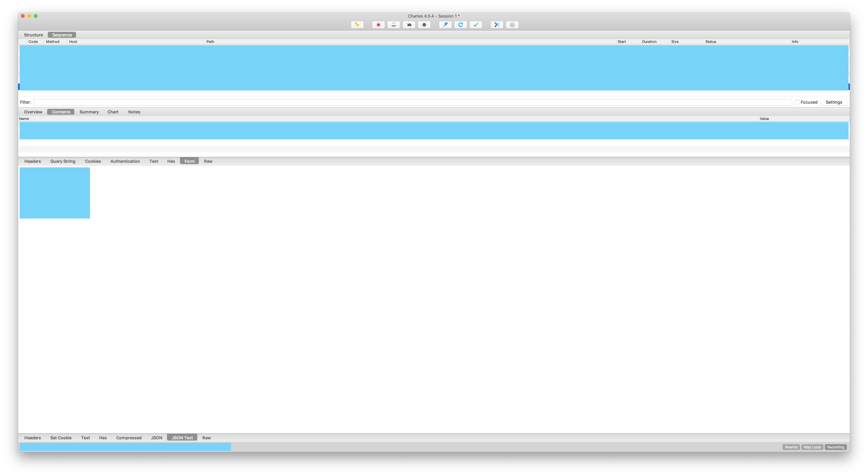
Task: Switch to the Structure view
Action: [33, 34]
